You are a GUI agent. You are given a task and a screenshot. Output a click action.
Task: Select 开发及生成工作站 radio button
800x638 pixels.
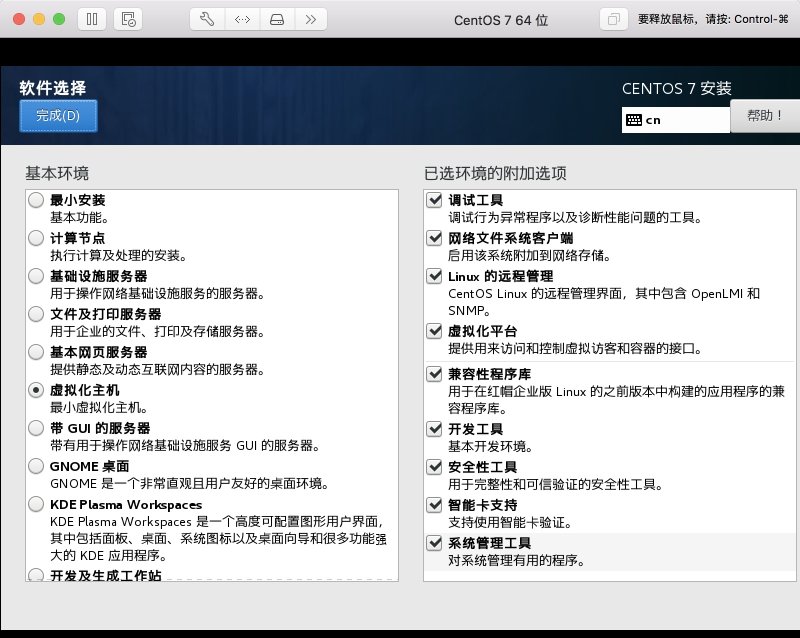pos(36,575)
